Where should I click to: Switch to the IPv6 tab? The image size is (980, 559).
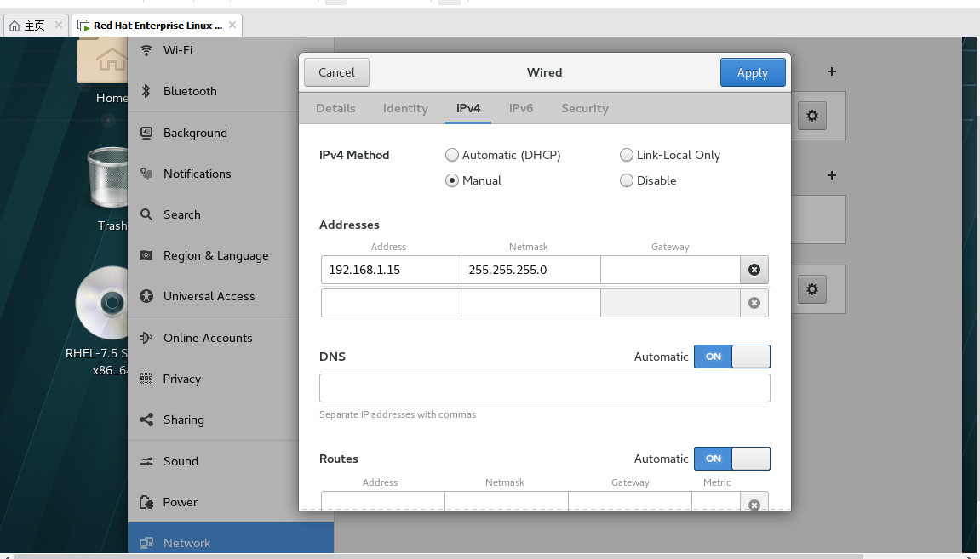[520, 108]
